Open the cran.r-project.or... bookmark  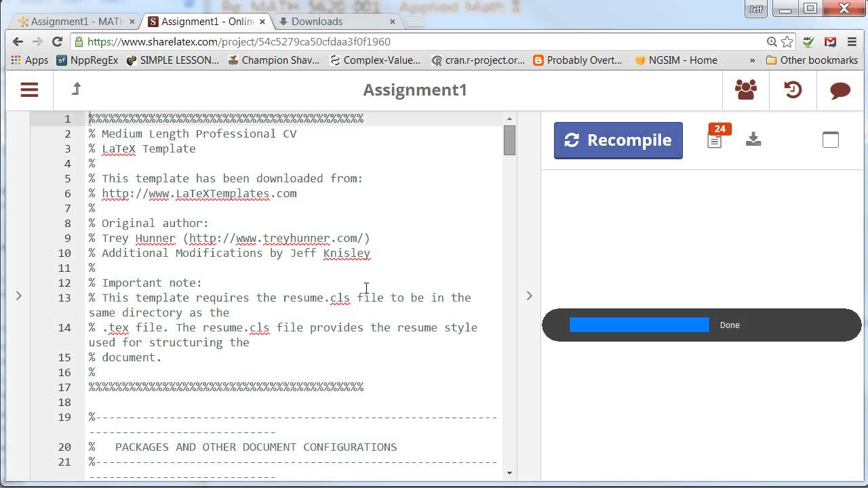tap(479, 60)
